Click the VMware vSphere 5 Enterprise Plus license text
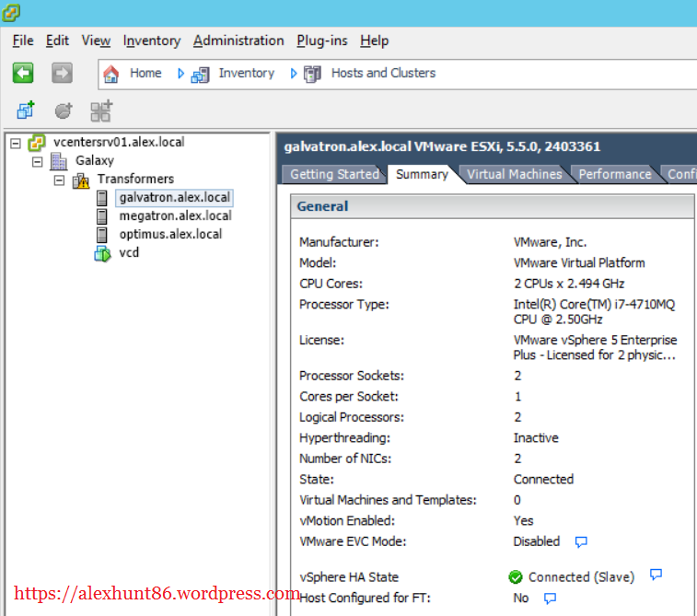Screen dimensions: 697x616 tap(595, 347)
